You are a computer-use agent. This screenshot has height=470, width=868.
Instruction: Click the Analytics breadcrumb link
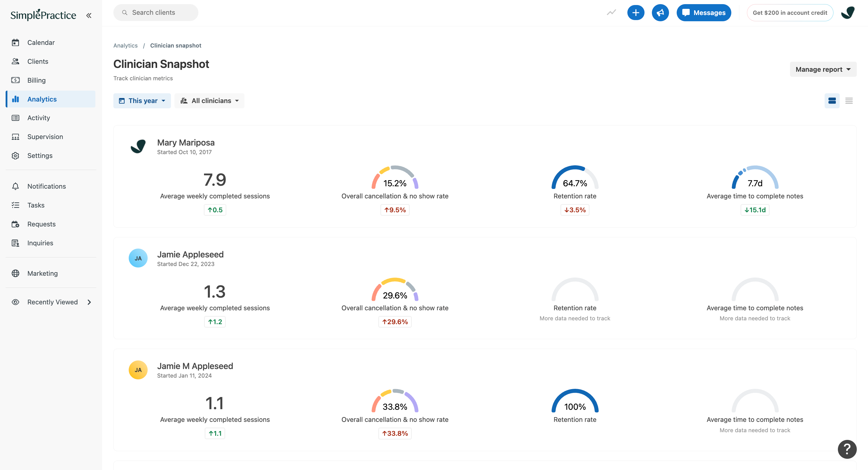click(125, 45)
